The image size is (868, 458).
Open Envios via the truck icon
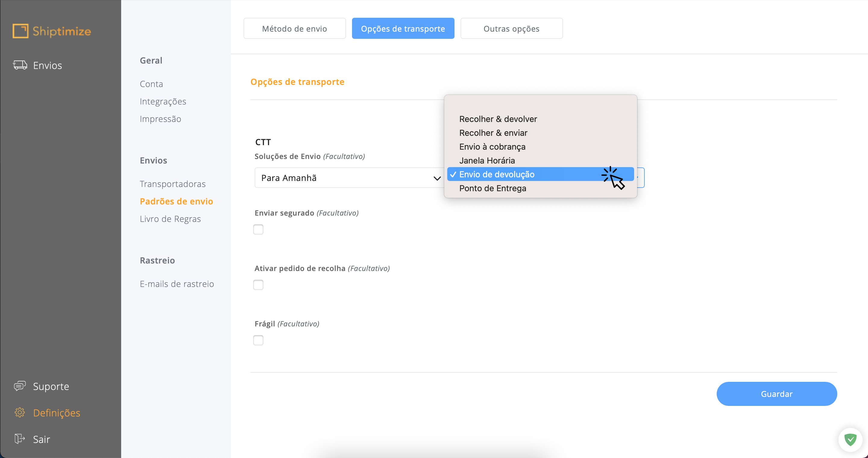(x=20, y=65)
